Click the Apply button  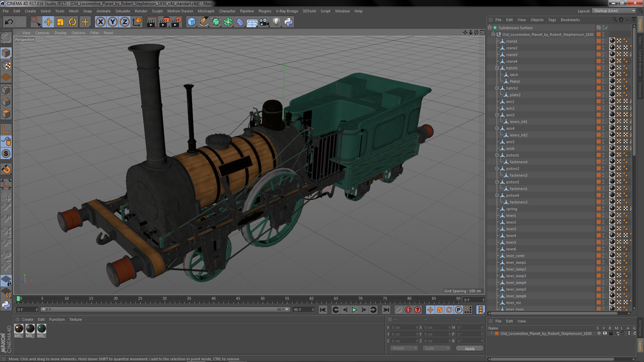[470, 349]
